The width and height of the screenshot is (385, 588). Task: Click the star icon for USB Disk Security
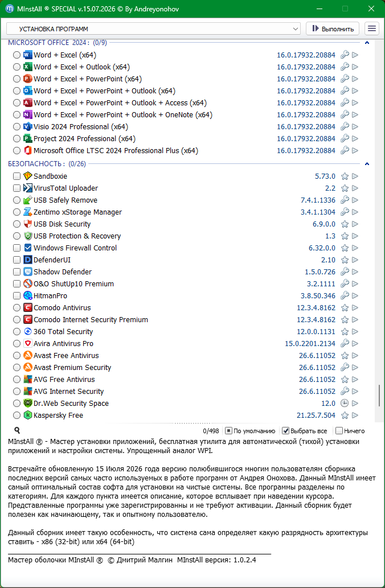[x=345, y=224]
